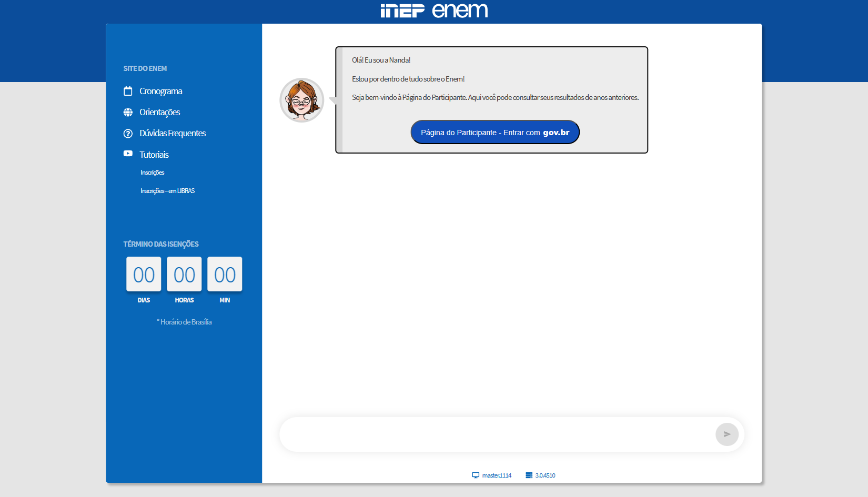Click the MIN countdown box
Viewport: 868px width, 497px height.
[x=225, y=274]
